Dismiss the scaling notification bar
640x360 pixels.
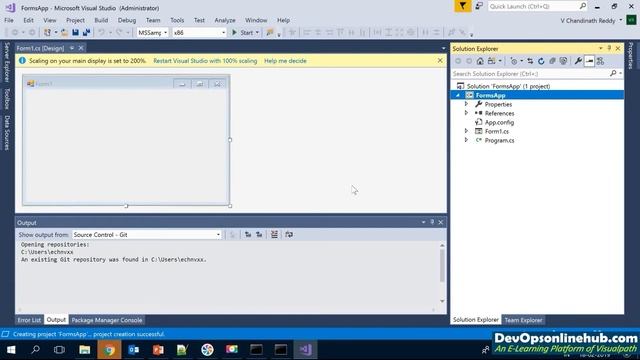(x=440, y=60)
